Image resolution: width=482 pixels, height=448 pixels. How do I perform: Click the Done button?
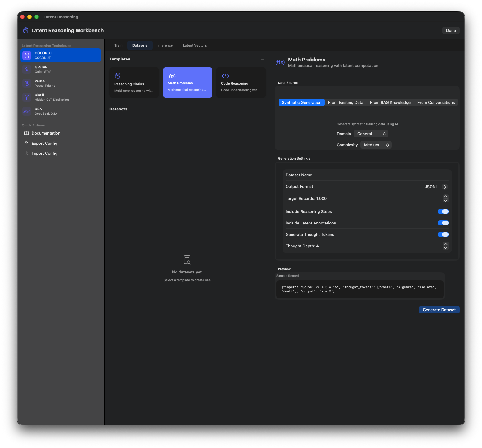pos(451,30)
